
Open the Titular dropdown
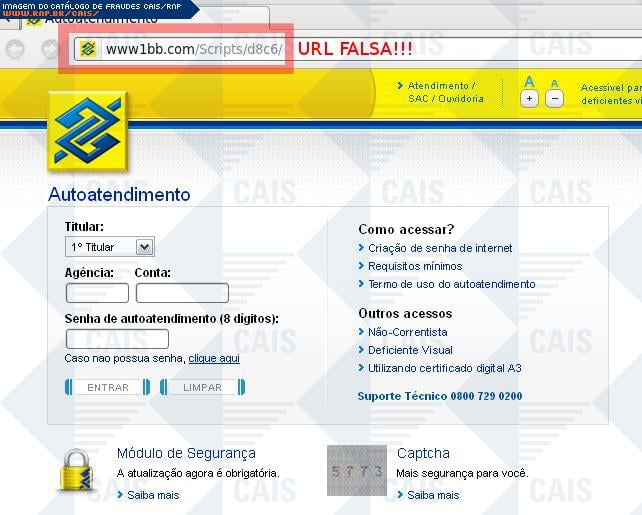point(109,247)
